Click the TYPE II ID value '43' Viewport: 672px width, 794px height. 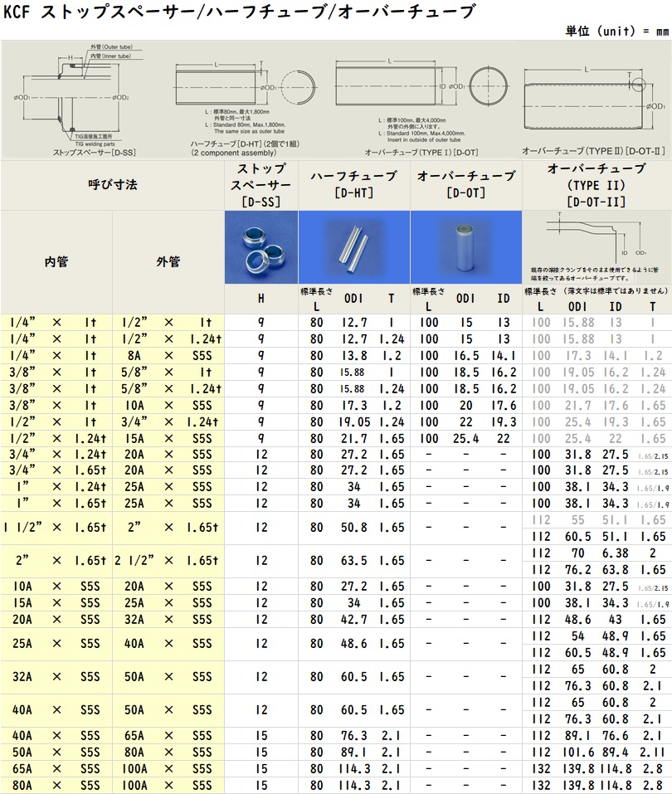click(x=616, y=620)
